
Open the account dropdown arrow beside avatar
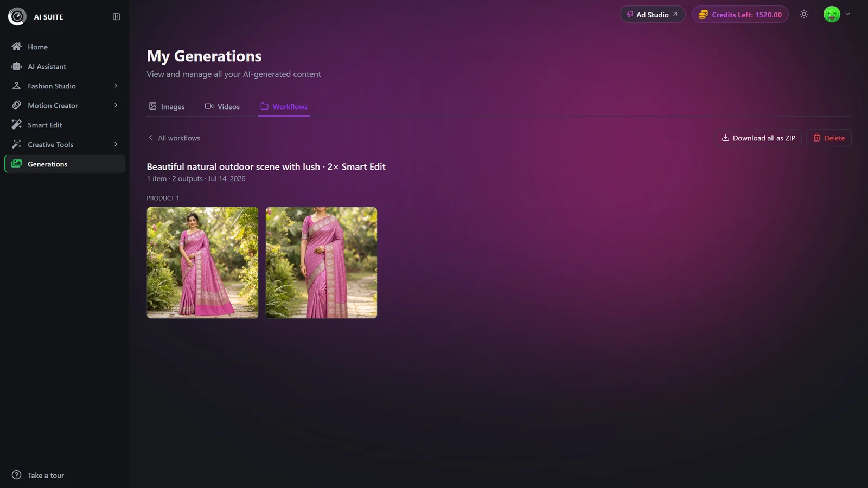pyautogui.click(x=847, y=14)
